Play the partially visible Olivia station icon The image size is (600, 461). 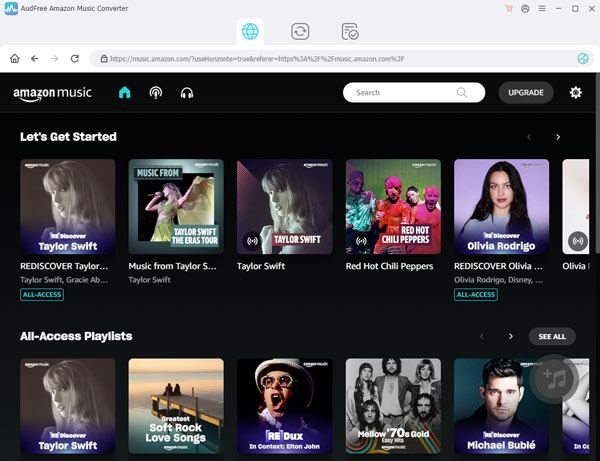click(x=578, y=241)
